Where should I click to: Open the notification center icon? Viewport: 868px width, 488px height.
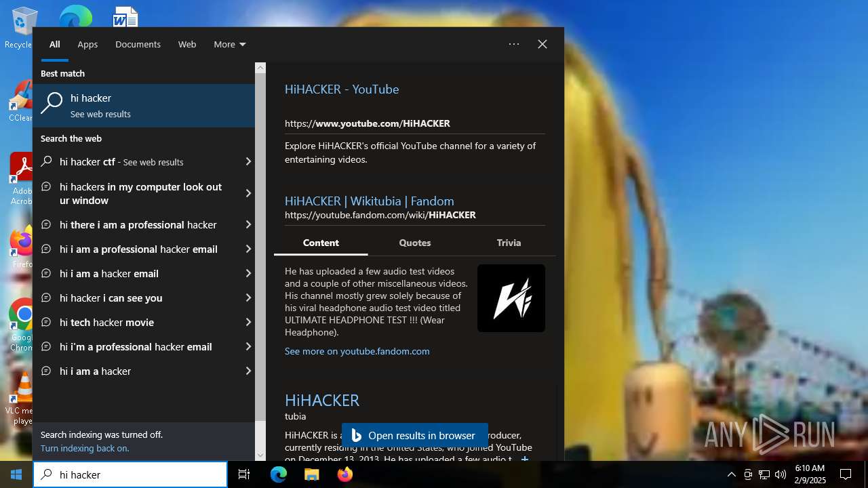point(846,474)
